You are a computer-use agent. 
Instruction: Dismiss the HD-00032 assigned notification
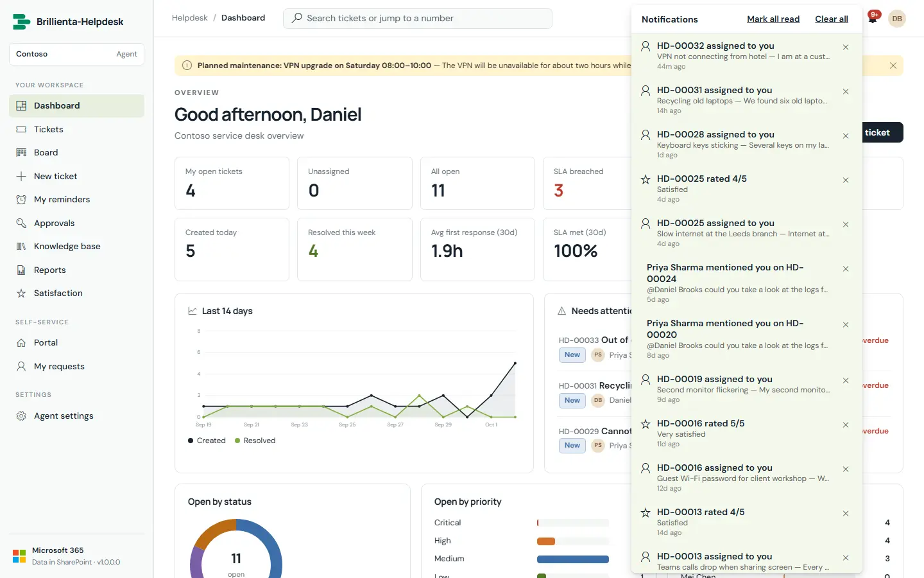point(846,47)
